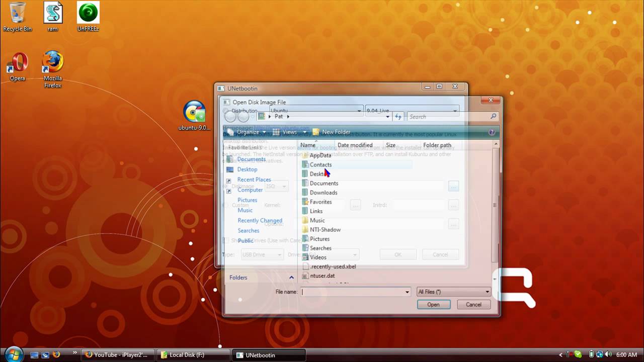Select the NTI-Shadow folder row
Viewport: 644px width, 362px height.
point(357,230)
